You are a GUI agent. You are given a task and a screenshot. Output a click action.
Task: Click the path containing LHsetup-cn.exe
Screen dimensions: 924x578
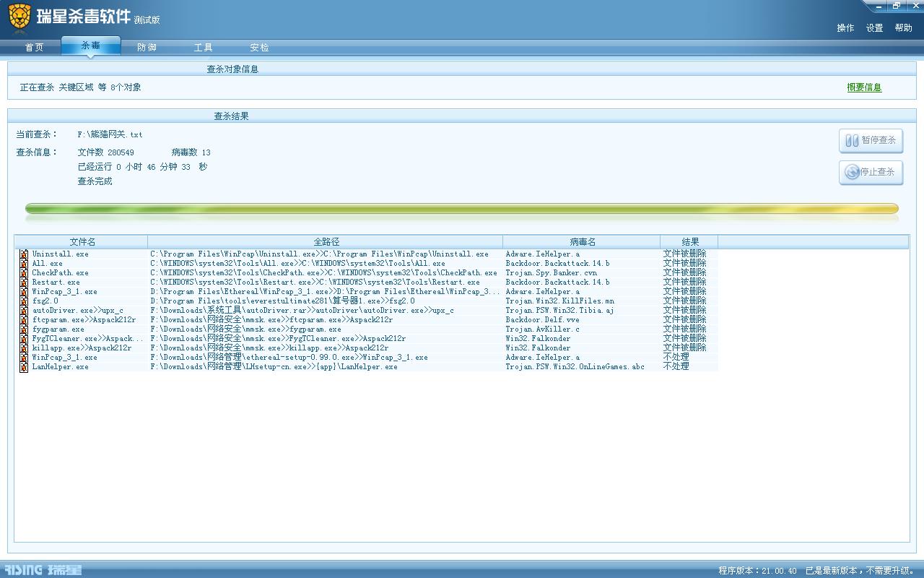[274, 367]
